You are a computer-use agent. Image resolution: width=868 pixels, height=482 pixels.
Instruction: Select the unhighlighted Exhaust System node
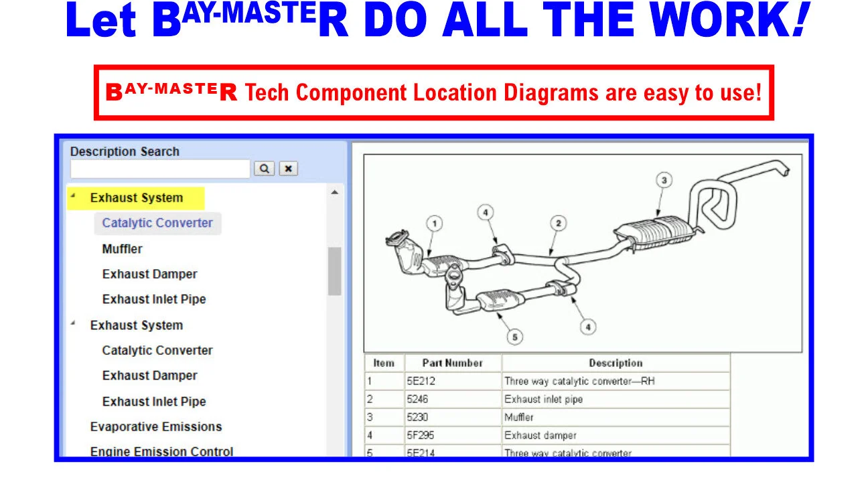(x=137, y=325)
